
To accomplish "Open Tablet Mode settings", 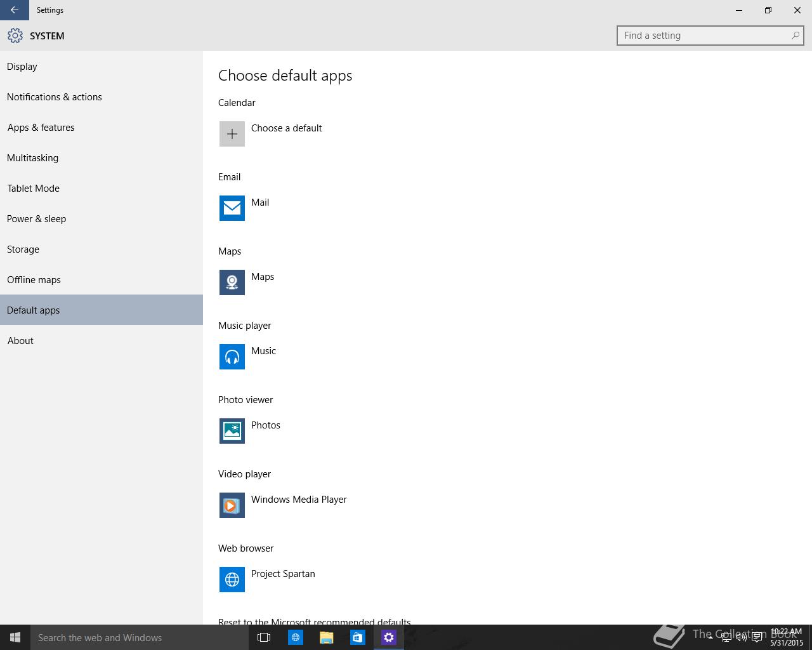I will 101,189.
